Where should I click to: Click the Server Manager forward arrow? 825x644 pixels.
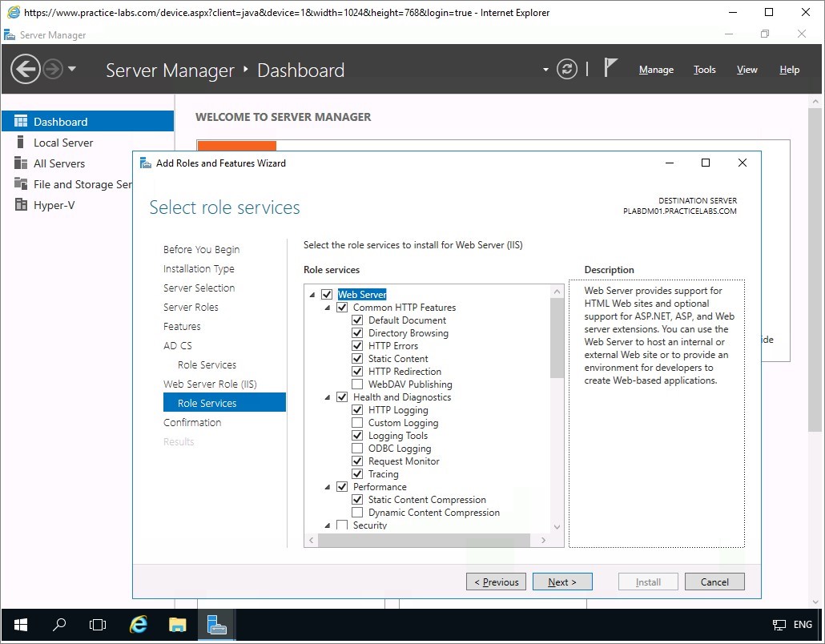coord(53,69)
